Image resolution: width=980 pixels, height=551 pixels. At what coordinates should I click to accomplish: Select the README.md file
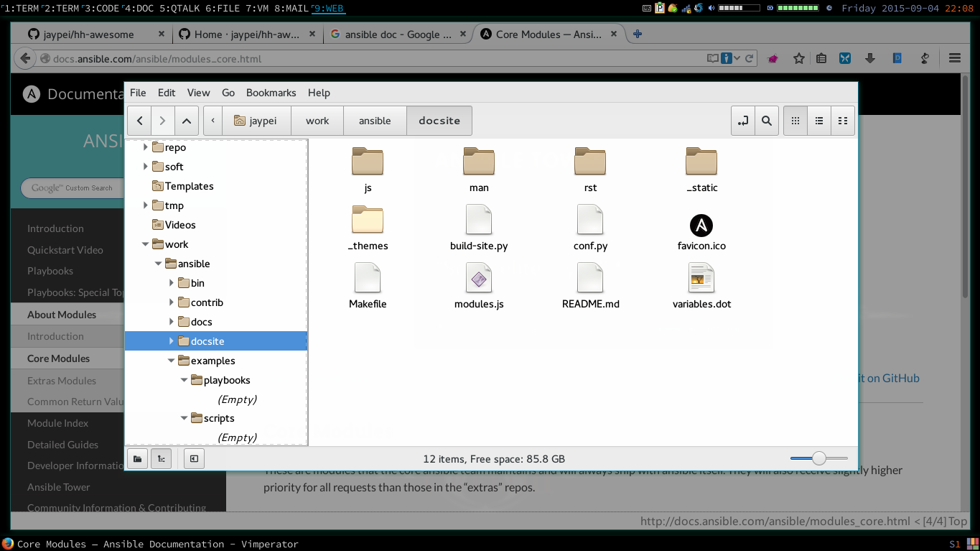(590, 286)
